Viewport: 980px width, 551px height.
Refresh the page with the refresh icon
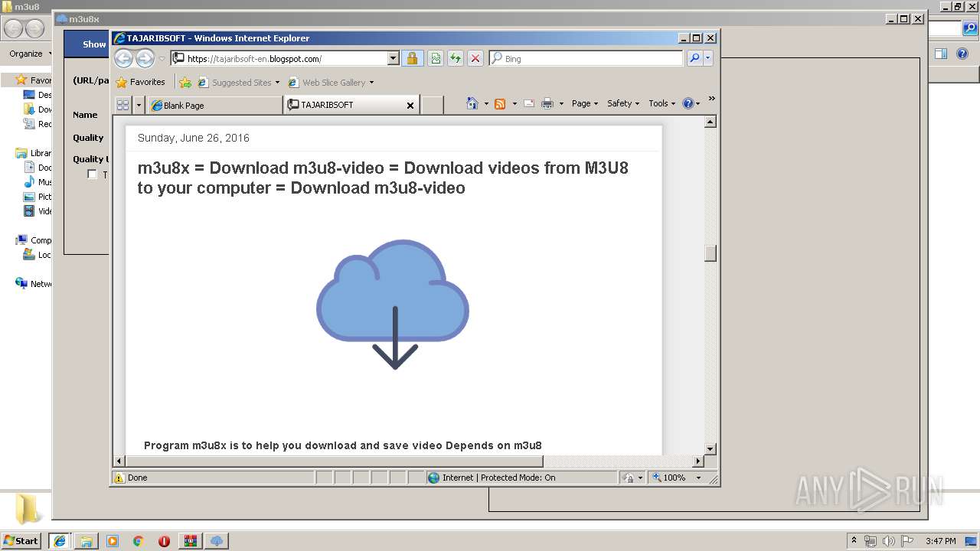(x=456, y=58)
